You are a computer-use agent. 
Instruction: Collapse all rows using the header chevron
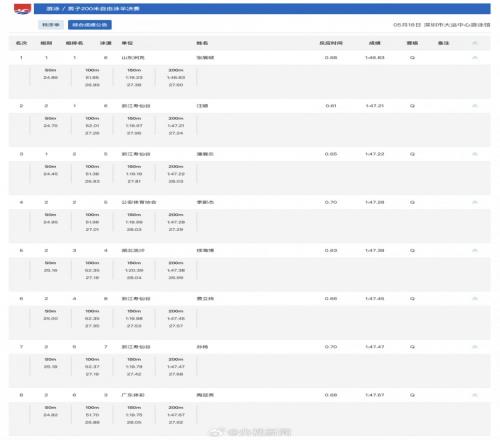(x=475, y=43)
